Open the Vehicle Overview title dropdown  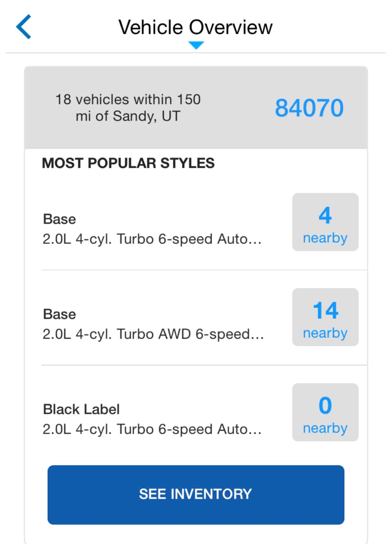(x=195, y=27)
